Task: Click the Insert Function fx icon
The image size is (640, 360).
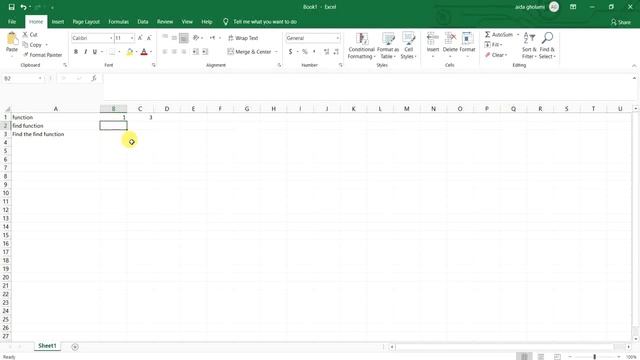Action: click(93, 78)
